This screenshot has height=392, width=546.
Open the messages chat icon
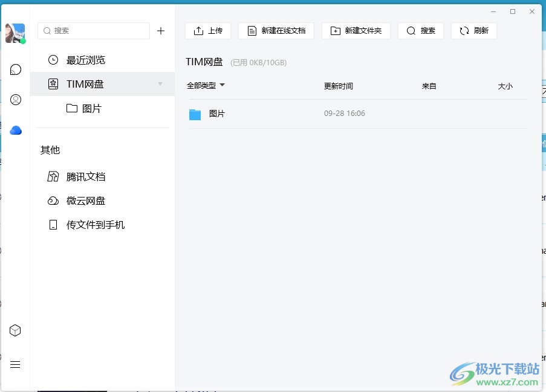coord(16,69)
